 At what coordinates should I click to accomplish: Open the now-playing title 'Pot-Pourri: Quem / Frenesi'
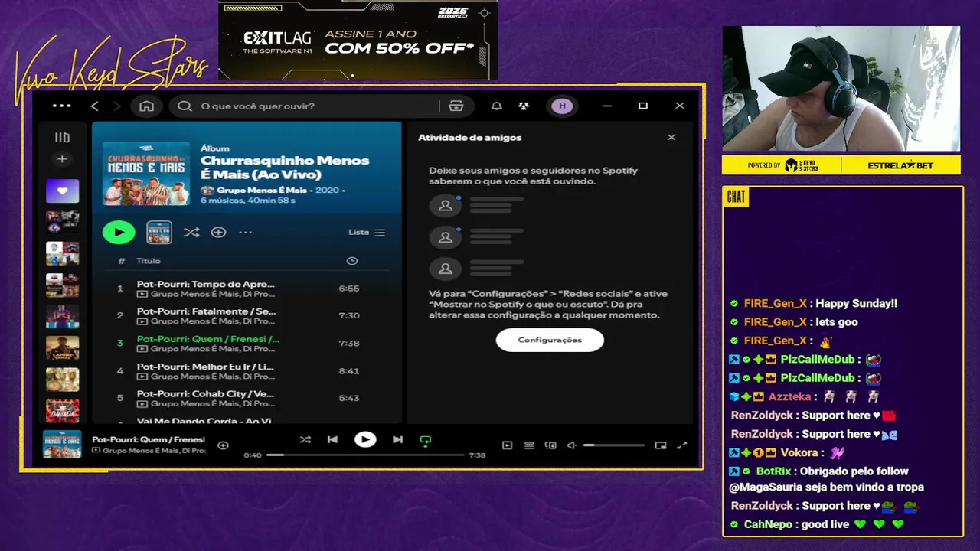pyautogui.click(x=149, y=439)
